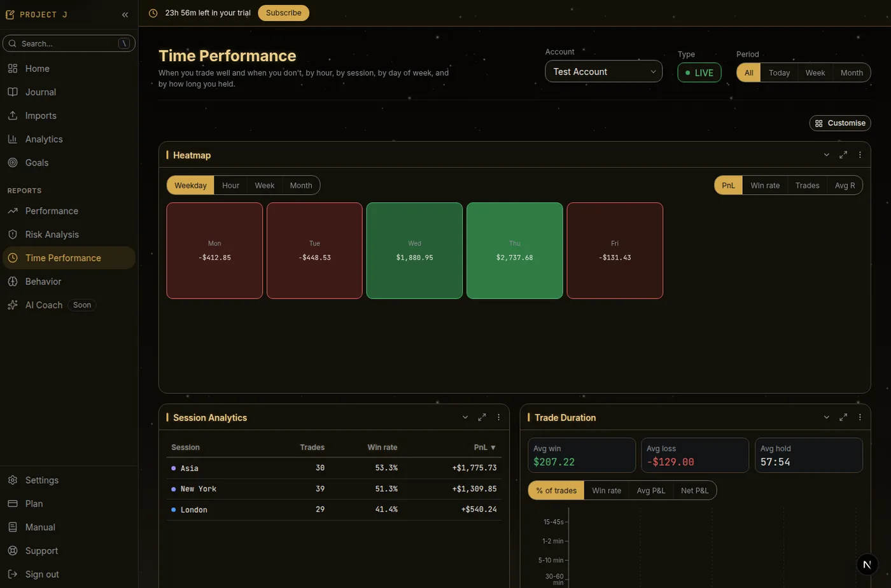Expand Heatmap panel to fullscreen

[843, 155]
